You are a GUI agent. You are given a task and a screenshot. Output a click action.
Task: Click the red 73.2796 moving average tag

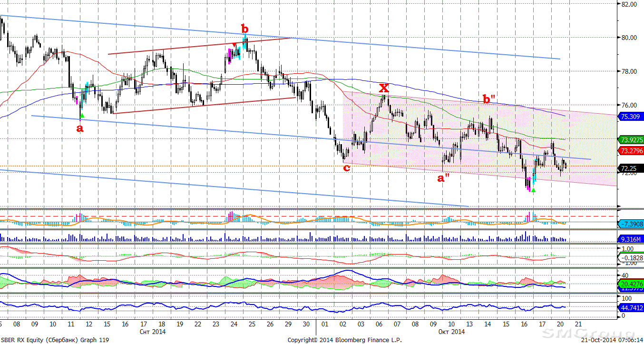coord(630,151)
